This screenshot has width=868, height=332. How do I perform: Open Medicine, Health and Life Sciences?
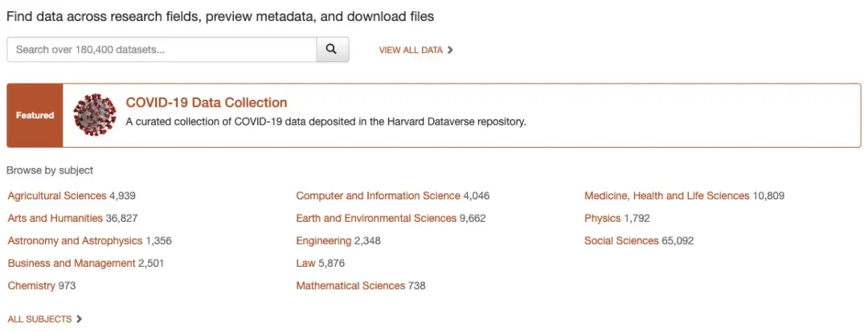click(x=666, y=195)
